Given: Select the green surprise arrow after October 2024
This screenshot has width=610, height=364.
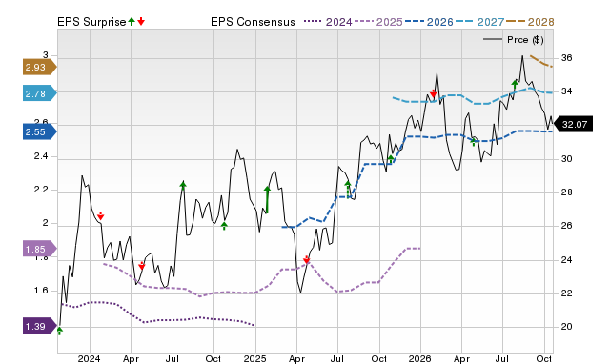Looking at the screenshot, I should click(x=224, y=226).
